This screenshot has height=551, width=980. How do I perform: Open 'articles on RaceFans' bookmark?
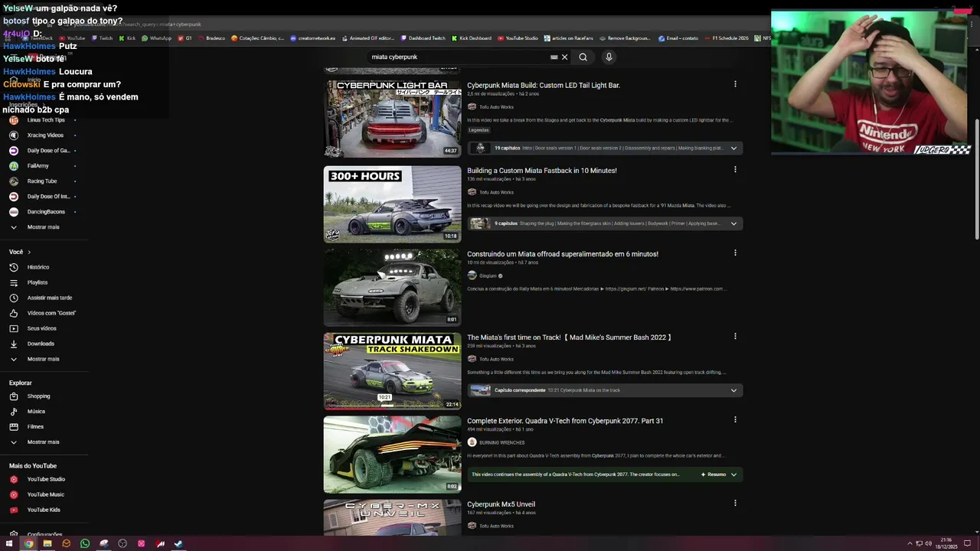(x=568, y=37)
